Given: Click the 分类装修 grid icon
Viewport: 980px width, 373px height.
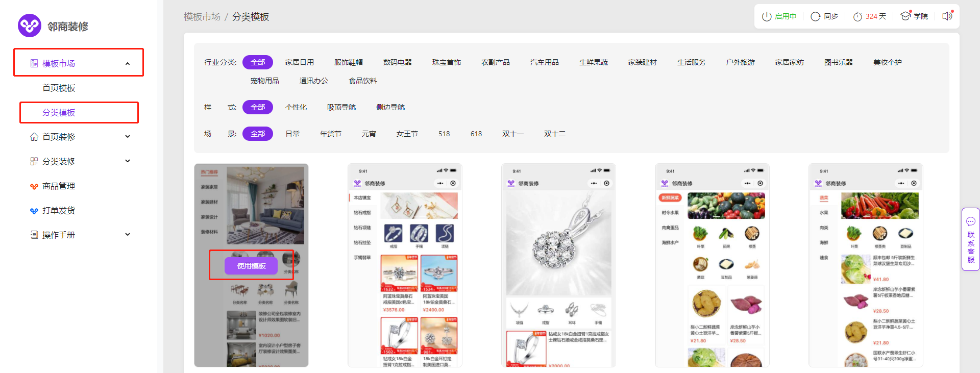Looking at the screenshot, I should (34, 161).
